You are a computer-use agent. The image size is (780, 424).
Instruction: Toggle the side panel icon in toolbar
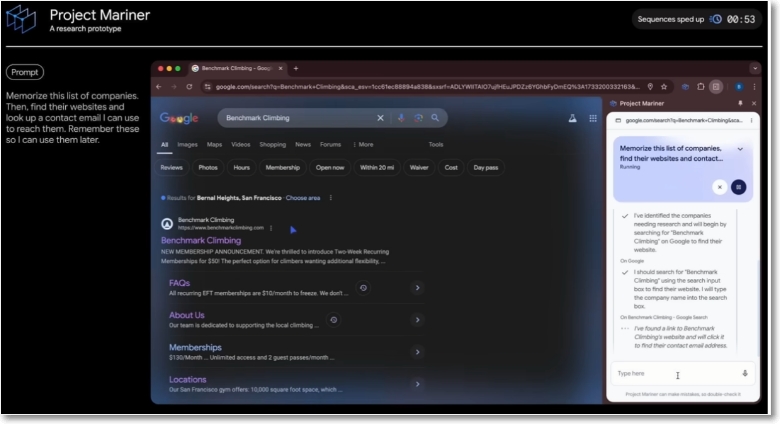716,87
